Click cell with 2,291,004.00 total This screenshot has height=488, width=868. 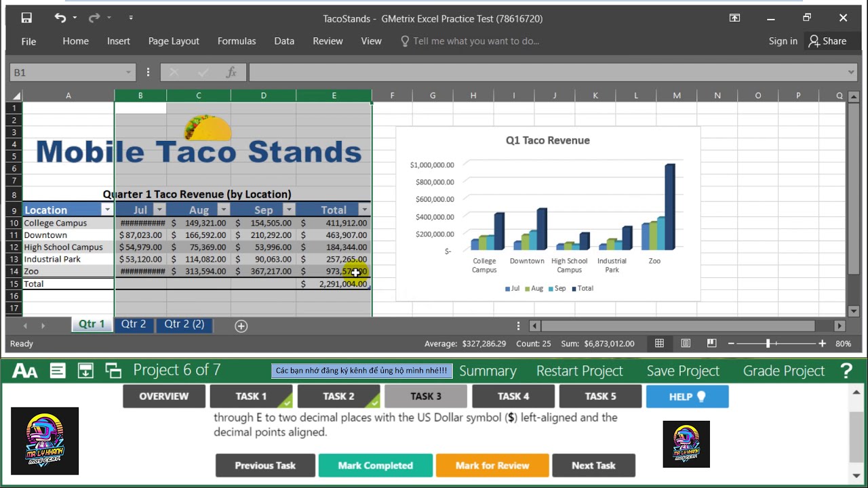(334, 284)
